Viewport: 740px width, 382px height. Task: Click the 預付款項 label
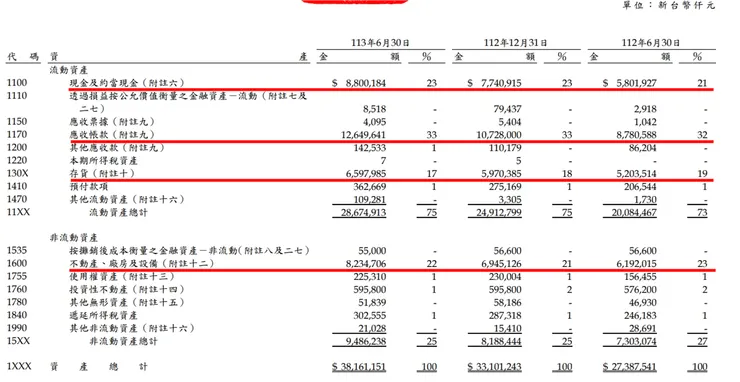89,187
